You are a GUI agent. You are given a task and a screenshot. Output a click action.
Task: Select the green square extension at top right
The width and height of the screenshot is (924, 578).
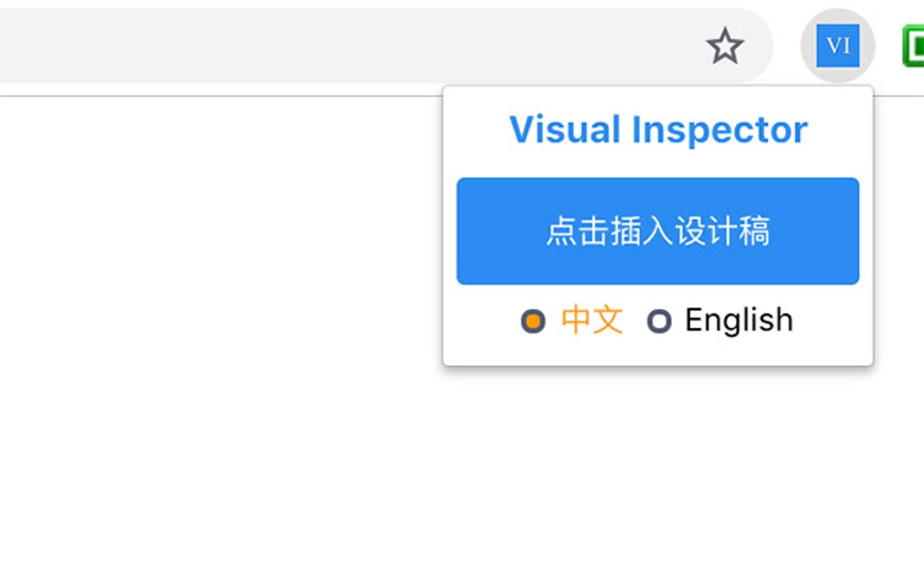point(915,45)
